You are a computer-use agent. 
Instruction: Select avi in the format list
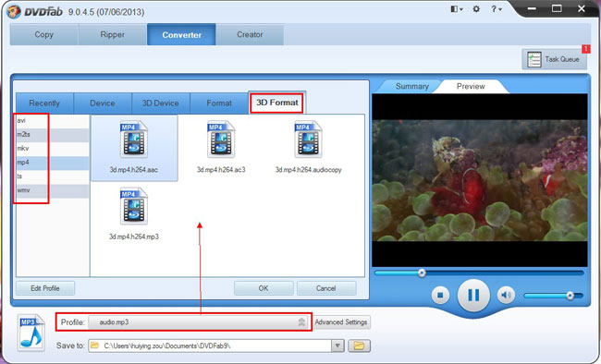(x=53, y=121)
